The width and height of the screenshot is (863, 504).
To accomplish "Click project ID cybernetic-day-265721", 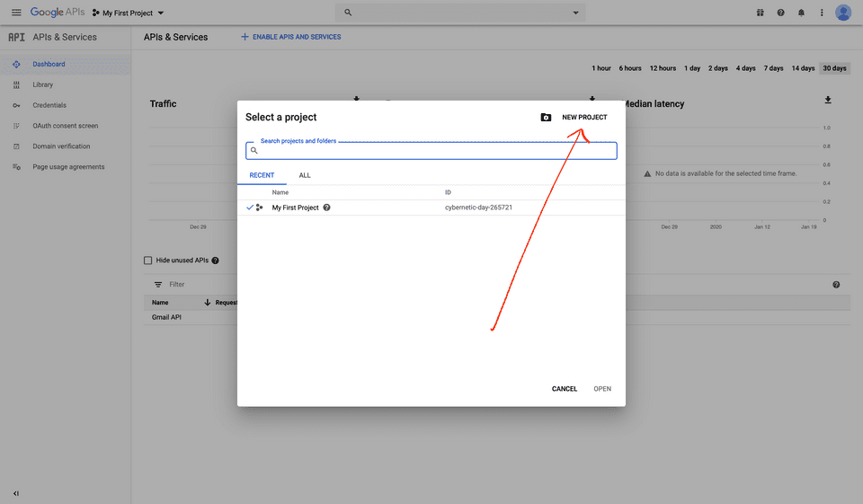I will 478,208.
